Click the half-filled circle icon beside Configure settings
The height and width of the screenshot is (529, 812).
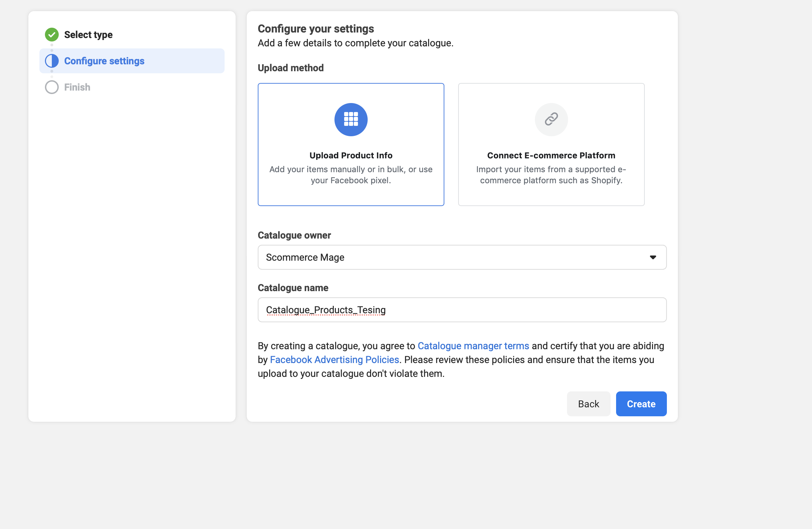(51, 61)
